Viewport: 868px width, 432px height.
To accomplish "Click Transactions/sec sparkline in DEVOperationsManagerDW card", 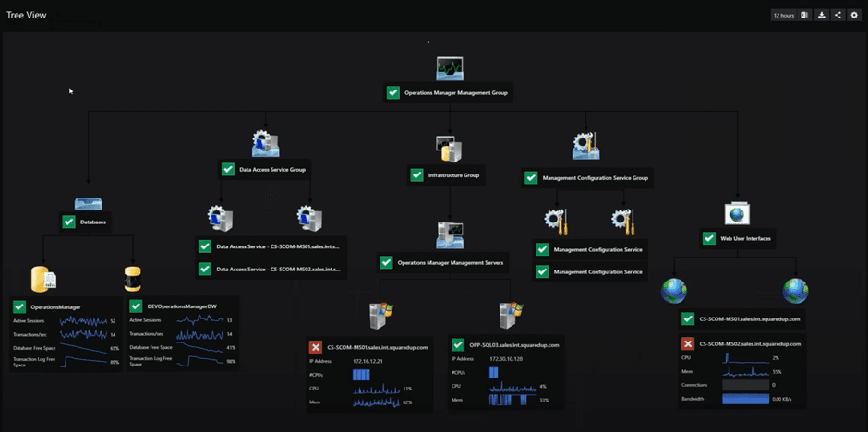I will tap(199, 333).
